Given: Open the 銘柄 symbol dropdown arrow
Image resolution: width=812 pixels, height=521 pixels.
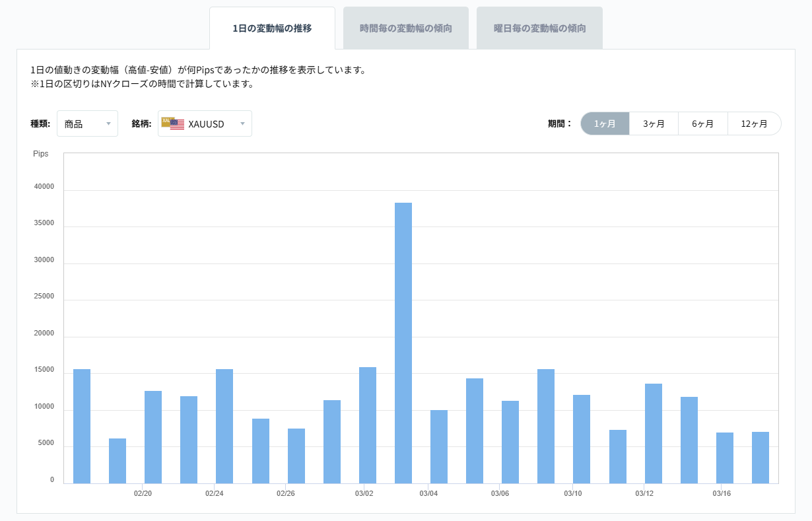Looking at the screenshot, I should click(x=242, y=123).
